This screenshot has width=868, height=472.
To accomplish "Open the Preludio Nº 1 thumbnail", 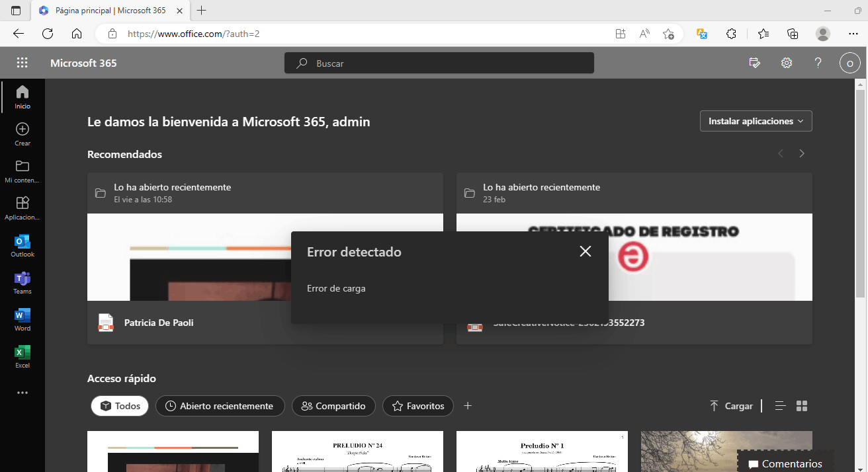I will tap(542, 452).
